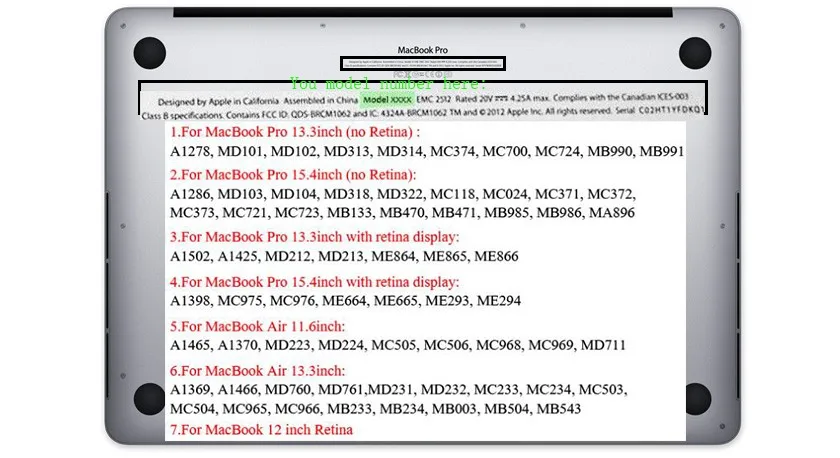
Task: Click model number MA896
Action: (x=612, y=213)
